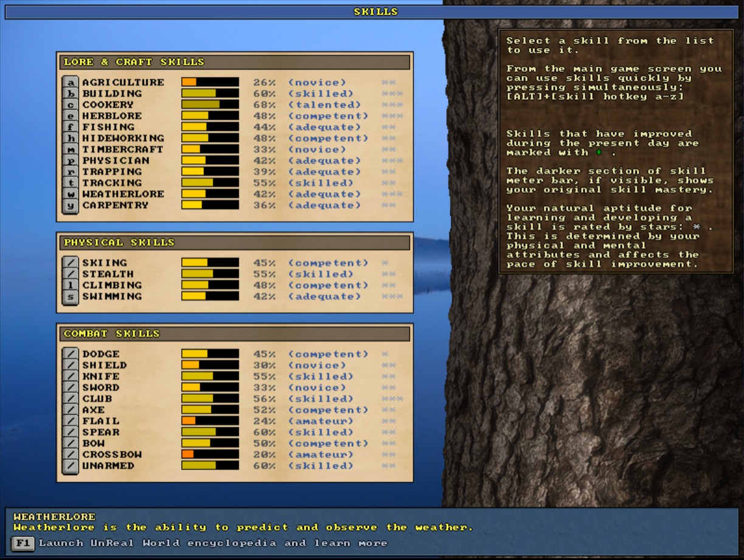Click the aptitude stars next to Club
Image resolution: width=744 pixels, height=560 pixels.
coord(393,399)
